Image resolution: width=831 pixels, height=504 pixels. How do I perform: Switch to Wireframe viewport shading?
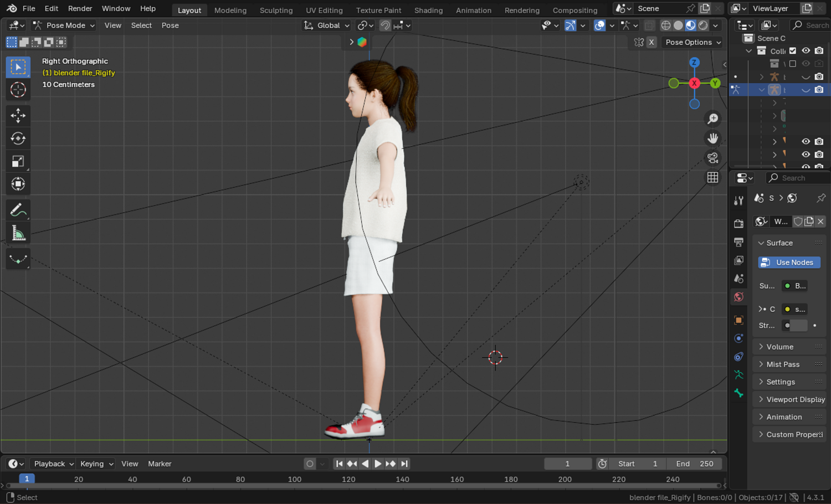point(666,25)
